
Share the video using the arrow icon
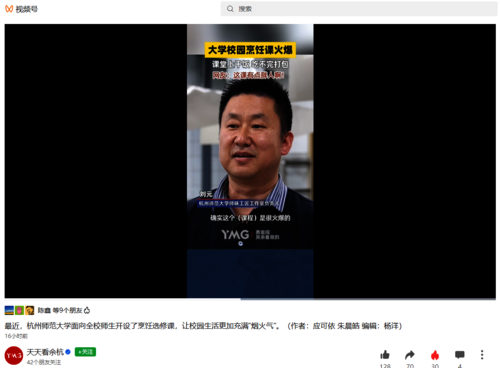coord(410,355)
